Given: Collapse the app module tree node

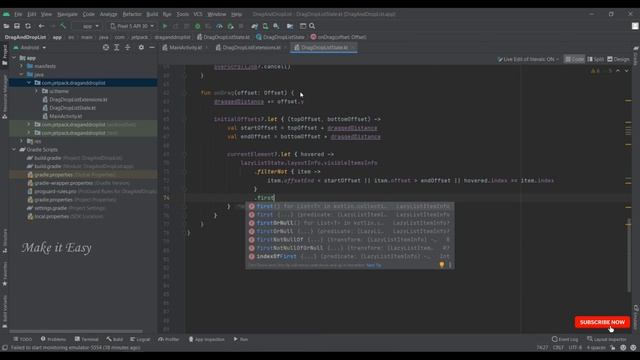Looking at the screenshot, I should pyautogui.click(x=15, y=58).
